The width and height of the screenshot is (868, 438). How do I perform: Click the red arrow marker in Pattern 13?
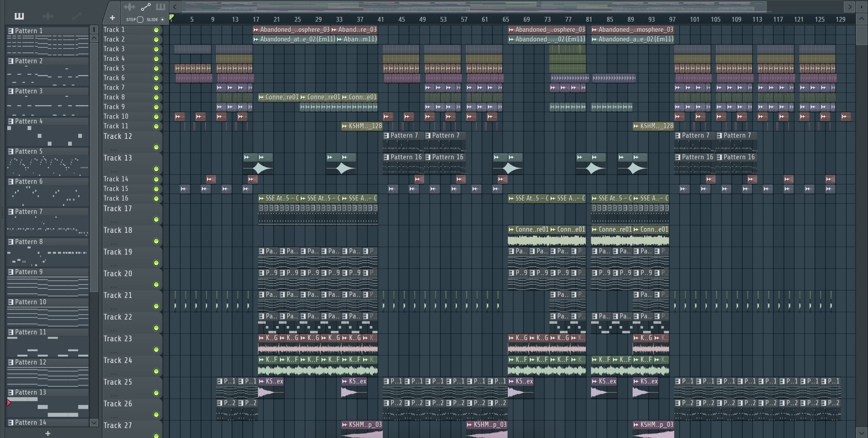click(9, 402)
